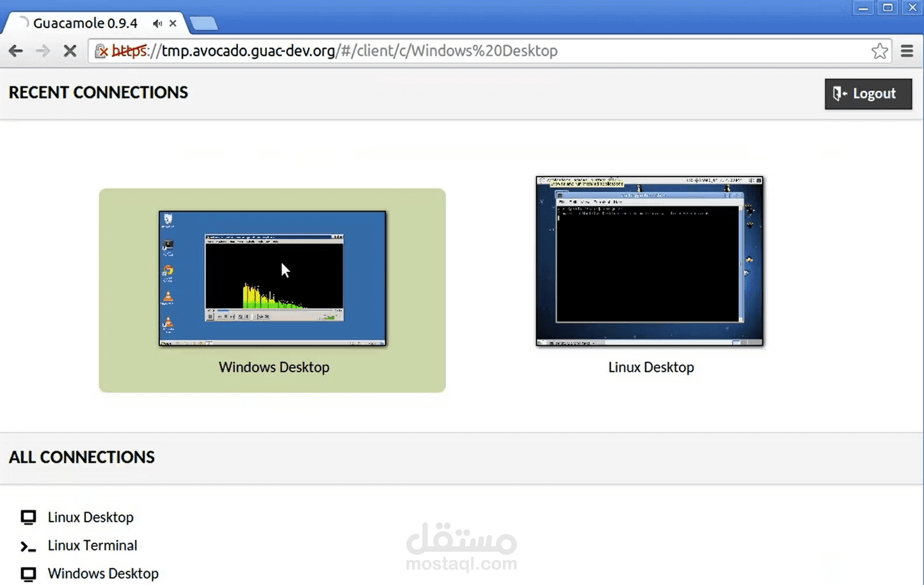The width and height of the screenshot is (924, 585).
Task: Click the terminal prompt icon beside Linux Terminal
Action: click(x=28, y=546)
